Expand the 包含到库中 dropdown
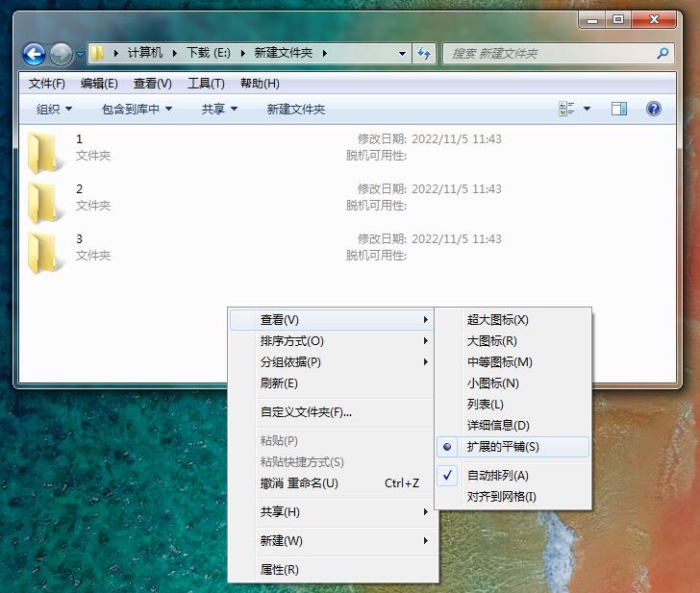Screen dimensions: 700x593 137,110
